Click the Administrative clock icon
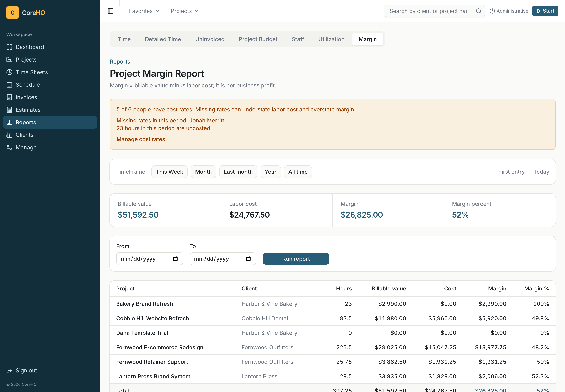565x392 pixels. coord(492,11)
